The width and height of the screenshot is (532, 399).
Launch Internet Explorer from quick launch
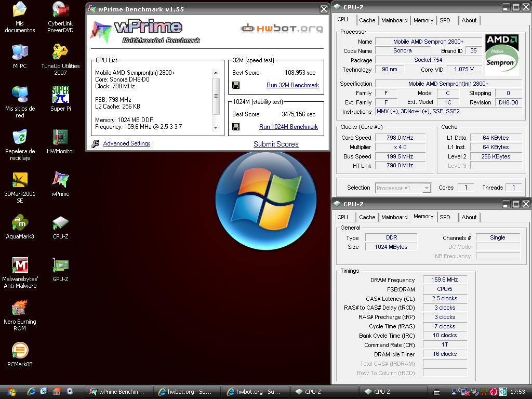(31, 392)
